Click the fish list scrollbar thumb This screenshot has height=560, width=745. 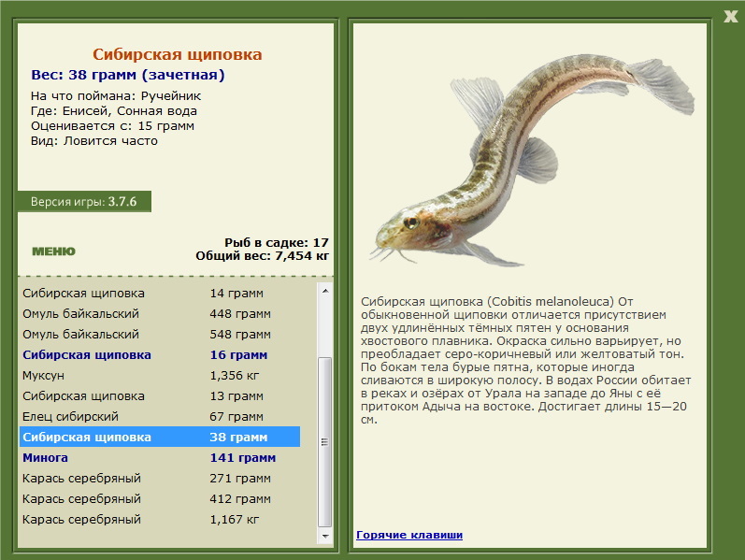(x=325, y=442)
